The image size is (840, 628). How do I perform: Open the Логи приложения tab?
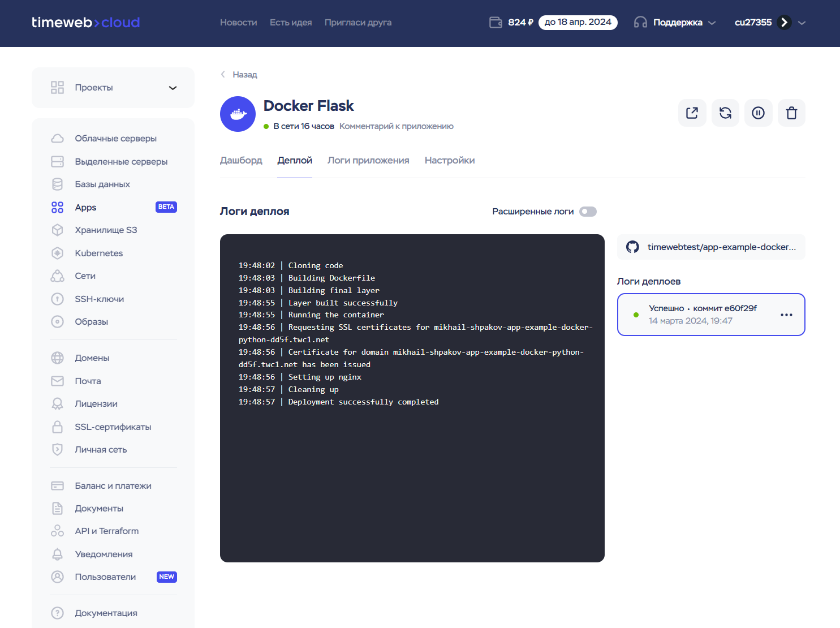point(368,160)
